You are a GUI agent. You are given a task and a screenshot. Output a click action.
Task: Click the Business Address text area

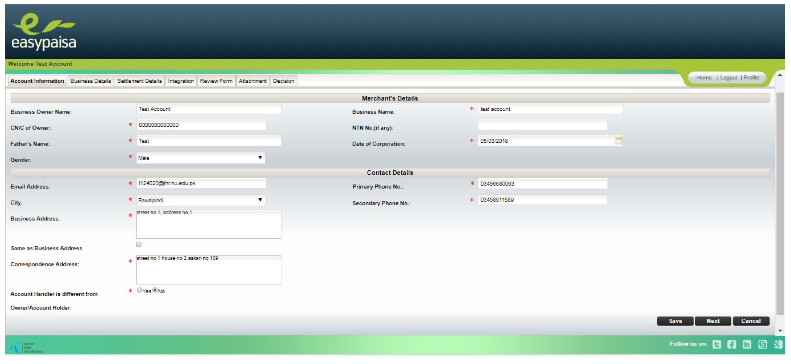click(209, 224)
